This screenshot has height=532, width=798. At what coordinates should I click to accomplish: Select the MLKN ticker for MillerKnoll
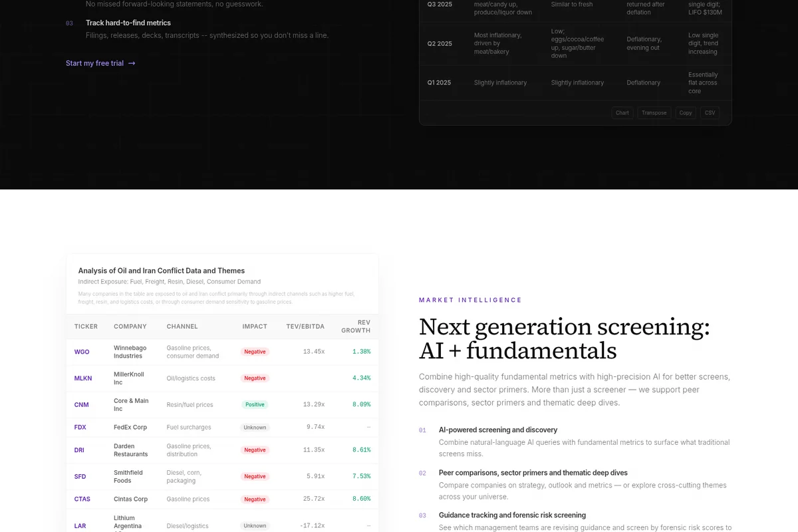click(82, 378)
